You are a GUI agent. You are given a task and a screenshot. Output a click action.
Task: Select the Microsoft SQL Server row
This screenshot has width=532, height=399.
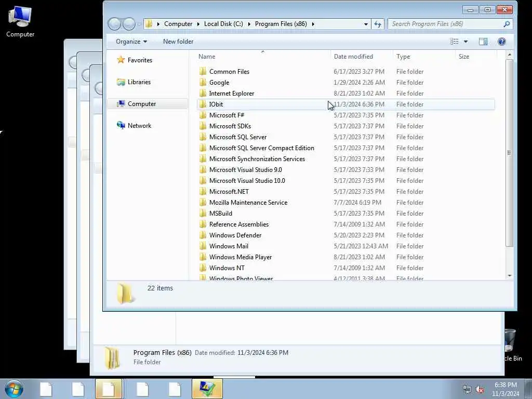(345, 137)
